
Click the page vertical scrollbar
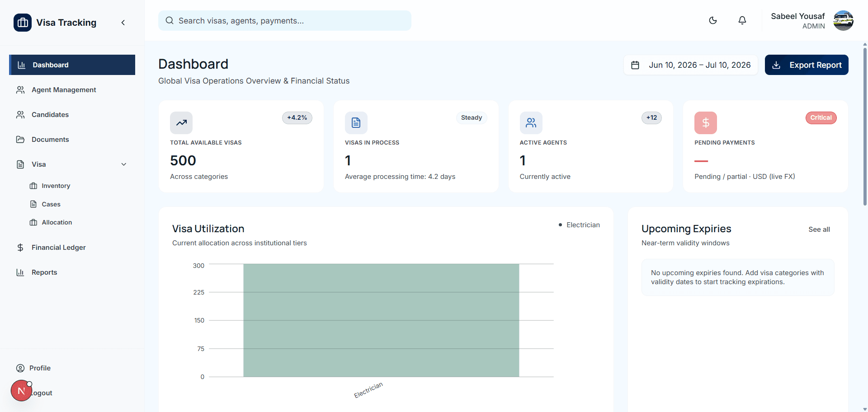[x=865, y=126]
